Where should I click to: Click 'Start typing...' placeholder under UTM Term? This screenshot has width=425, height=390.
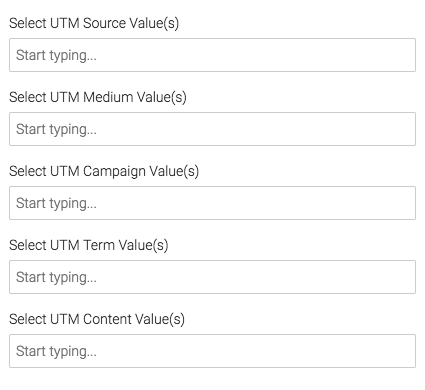coord(56,278)
